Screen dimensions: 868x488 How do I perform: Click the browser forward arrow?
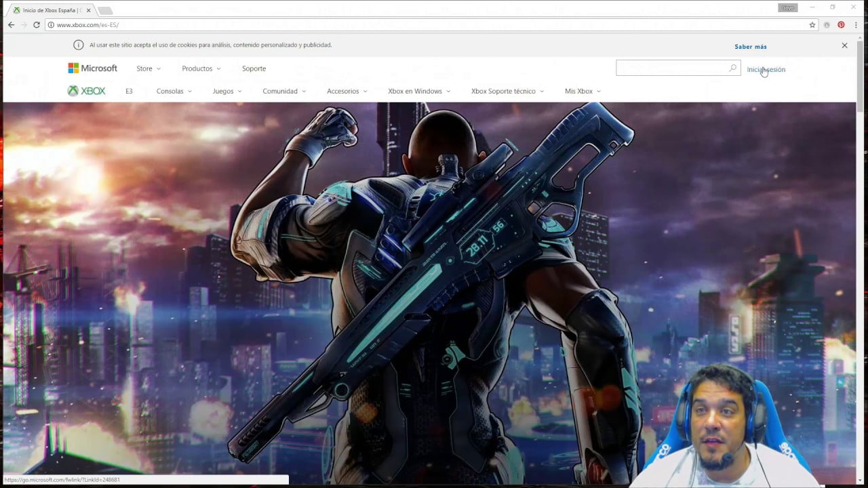pos(23,24)
